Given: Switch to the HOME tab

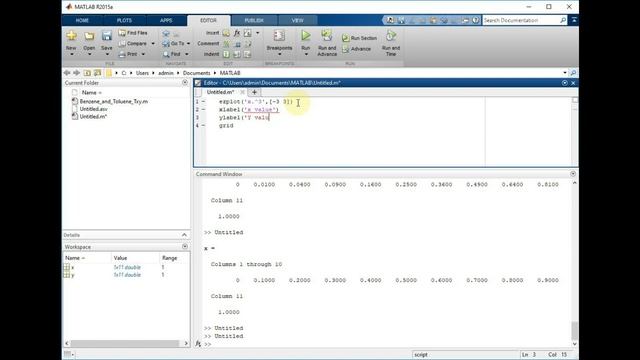Looking at the screenshot, I should pos(82,20).
